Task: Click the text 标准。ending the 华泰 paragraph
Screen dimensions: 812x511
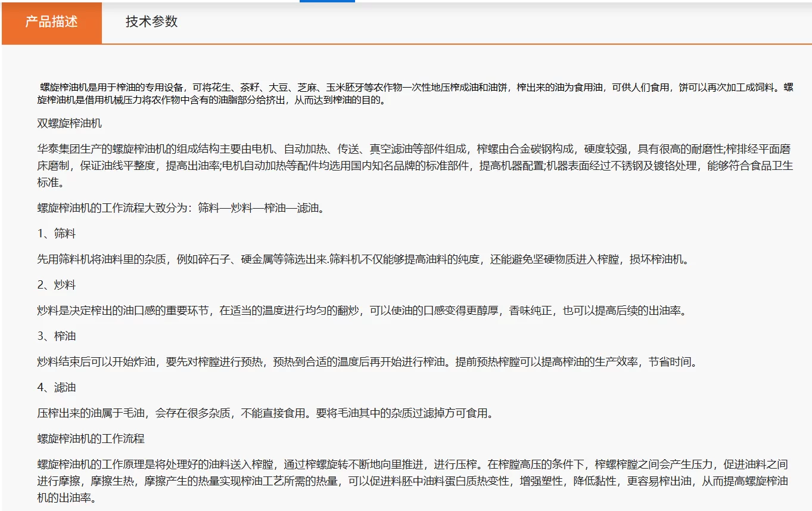Action: [x=51, y=182]
